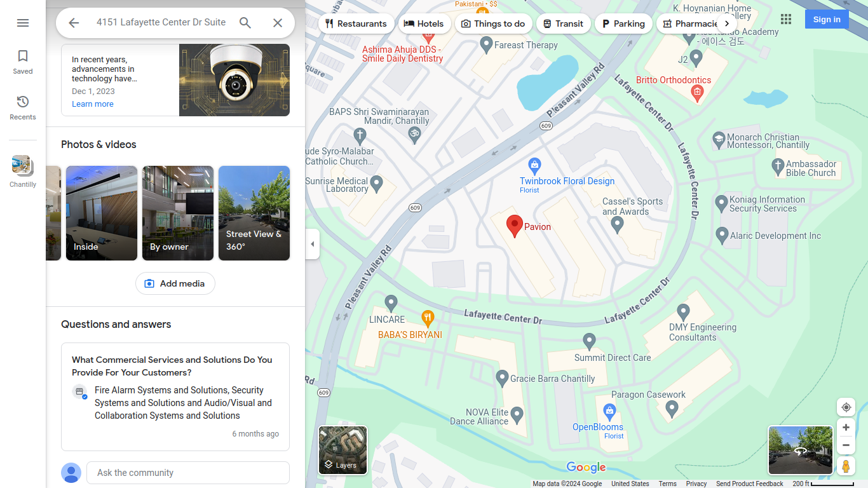Click Twinbrook Floral Design shop pin

[x=535, y=166]
